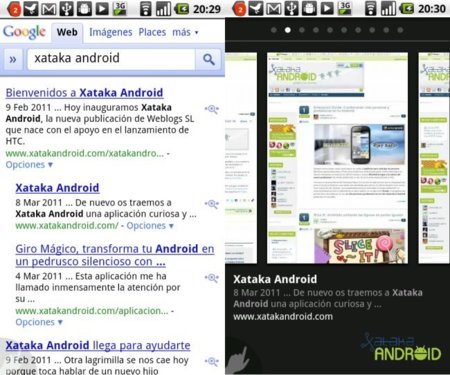Jump to the last page dot
The height and width of the screenshot is (375, 450).
pyautogui.click(x=400, y=30)
